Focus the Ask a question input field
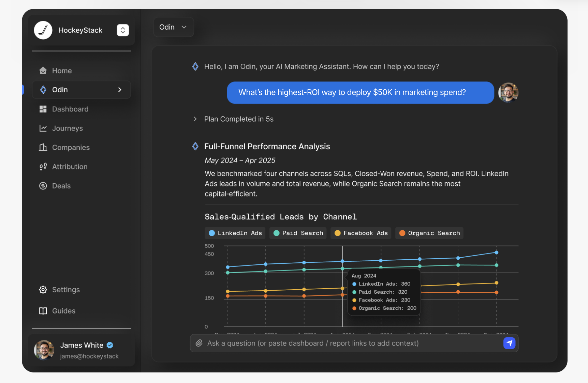Screen dimensions: 588x383 (354, 343)
